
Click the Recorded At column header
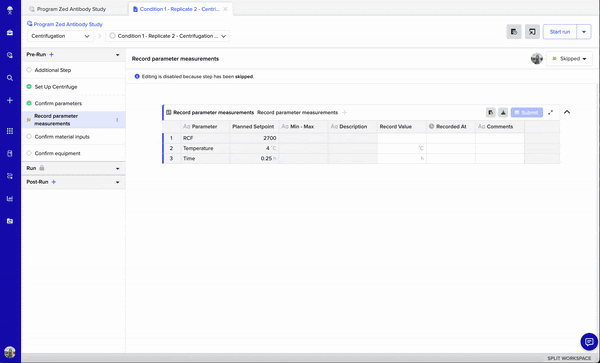point(451,127)
